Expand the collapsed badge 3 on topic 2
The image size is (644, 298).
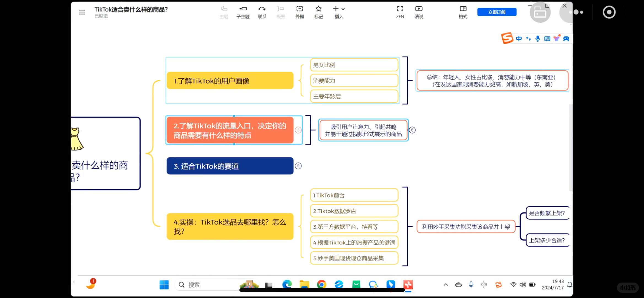(298, 130)
